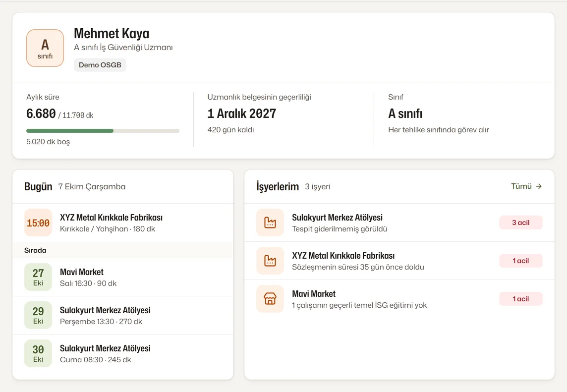Open Sulakyurt Merkez Atölyesi Perşembe 13:30 visit
This screenshot has width=567, height=392.
click(123, 315)
